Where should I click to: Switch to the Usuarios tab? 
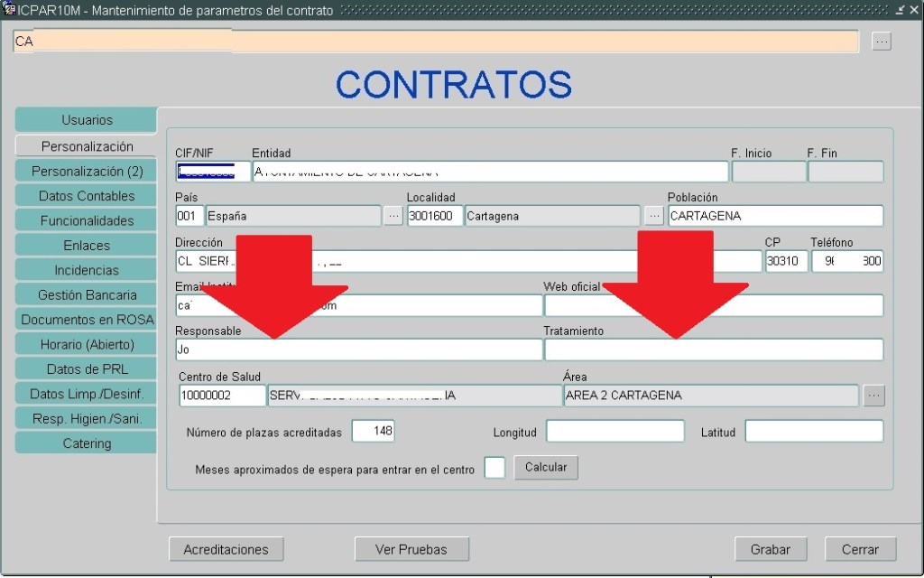tap(87, 120)
